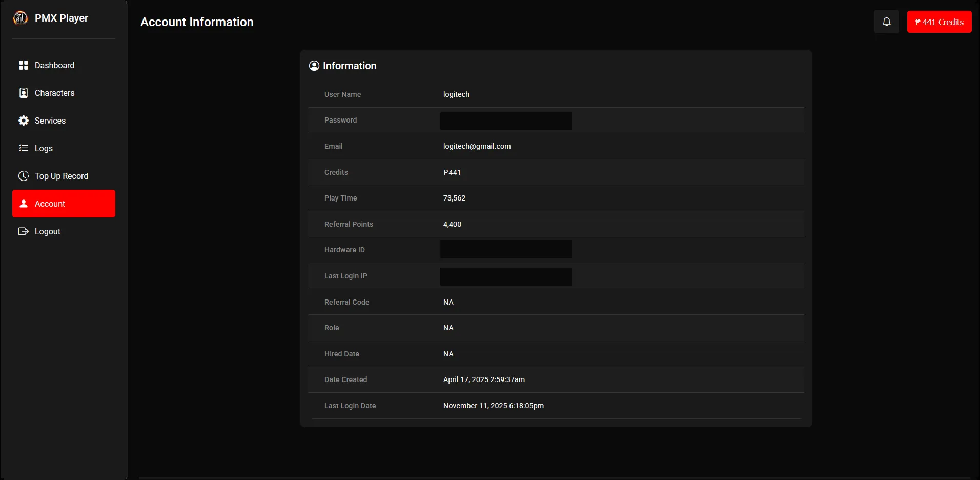Click the logitech@gmail.com email value
The image size is (980, 480).
pyautogui.click(x=477, y=146)
